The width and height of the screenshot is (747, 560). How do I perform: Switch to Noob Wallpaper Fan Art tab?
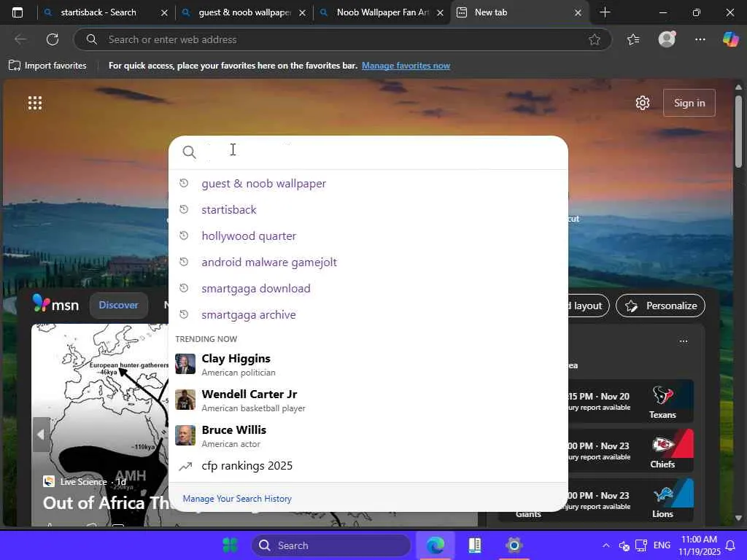coord(382,12)
